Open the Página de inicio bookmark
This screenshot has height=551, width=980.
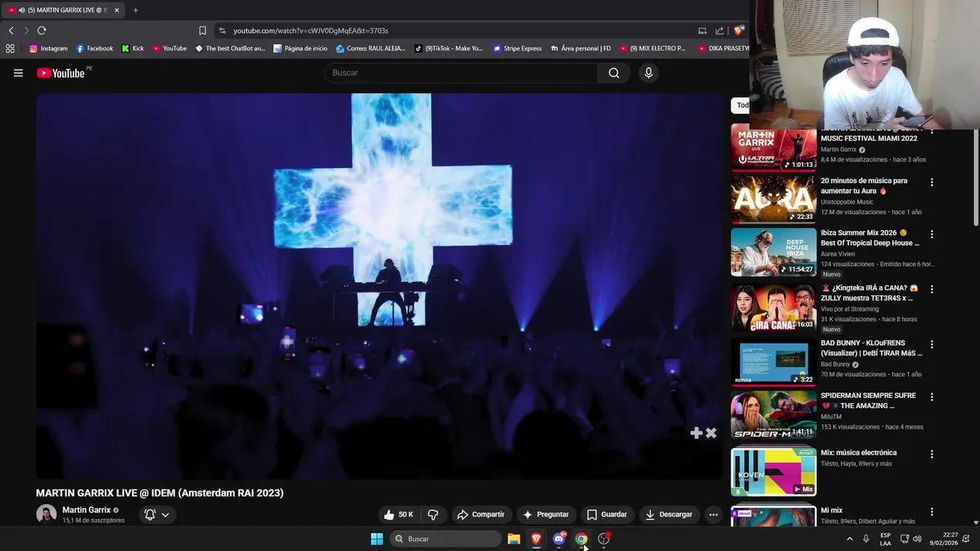[299, 48]
